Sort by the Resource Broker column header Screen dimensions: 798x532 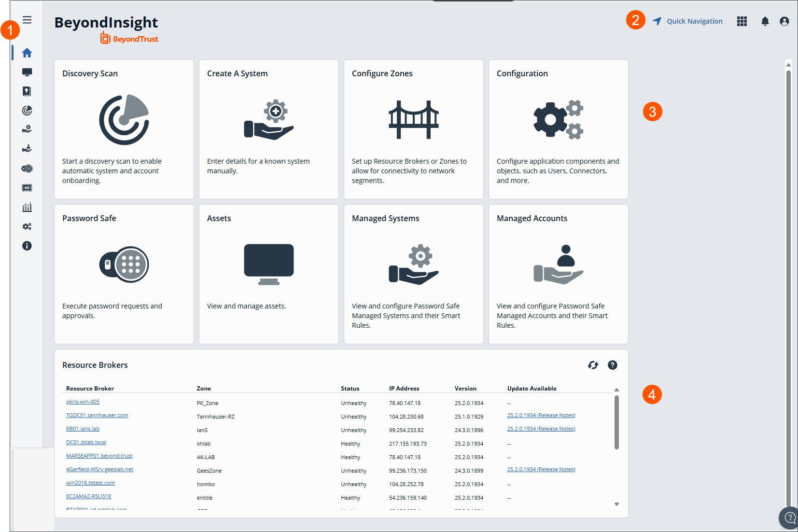90,388
